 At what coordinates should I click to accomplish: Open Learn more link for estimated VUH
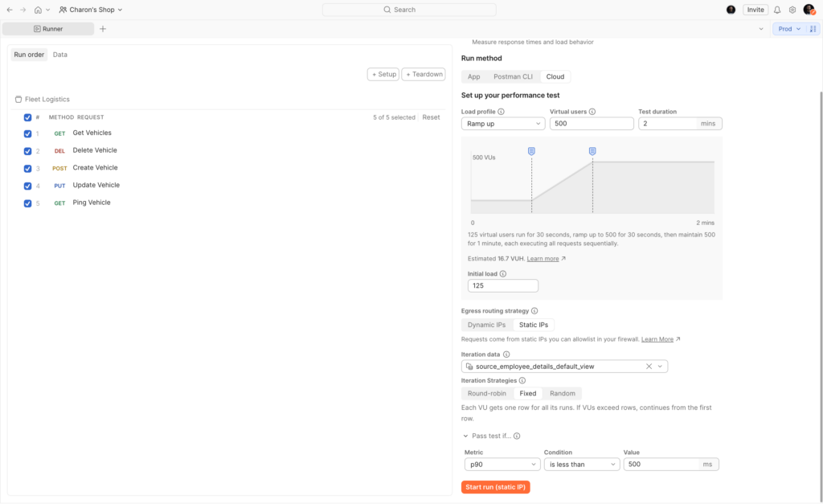coord(543,259)
